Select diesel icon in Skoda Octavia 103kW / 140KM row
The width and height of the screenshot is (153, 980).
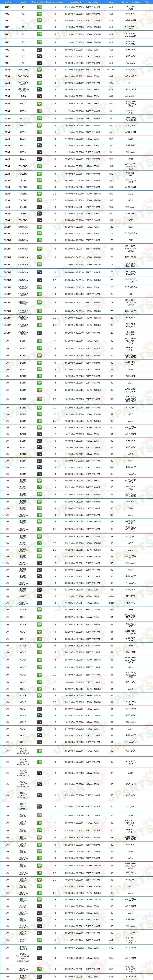[x=39, y=280]
